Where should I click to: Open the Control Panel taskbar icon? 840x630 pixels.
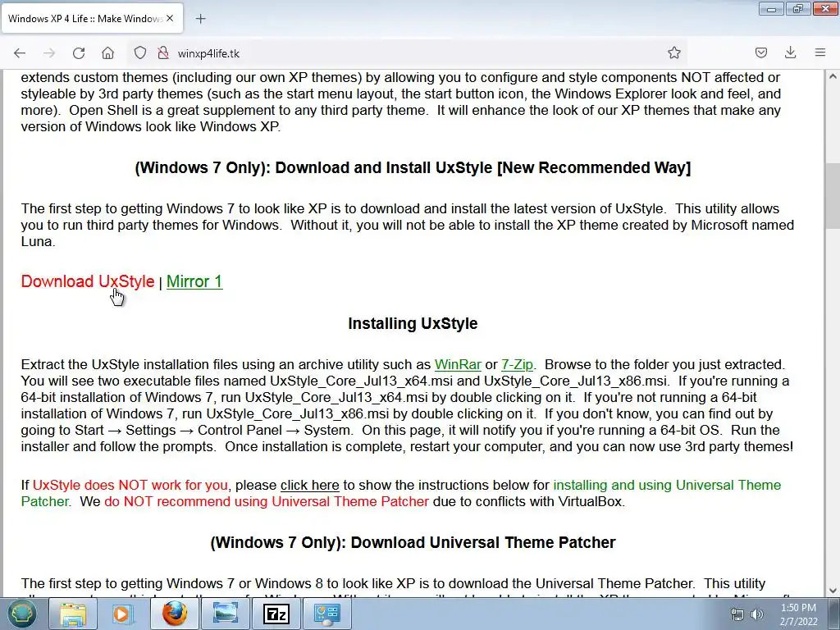(x=327, y=614)
